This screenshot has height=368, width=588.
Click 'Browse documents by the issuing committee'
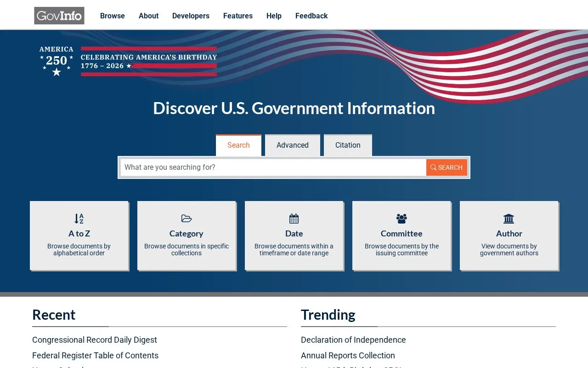click(401, 250)
